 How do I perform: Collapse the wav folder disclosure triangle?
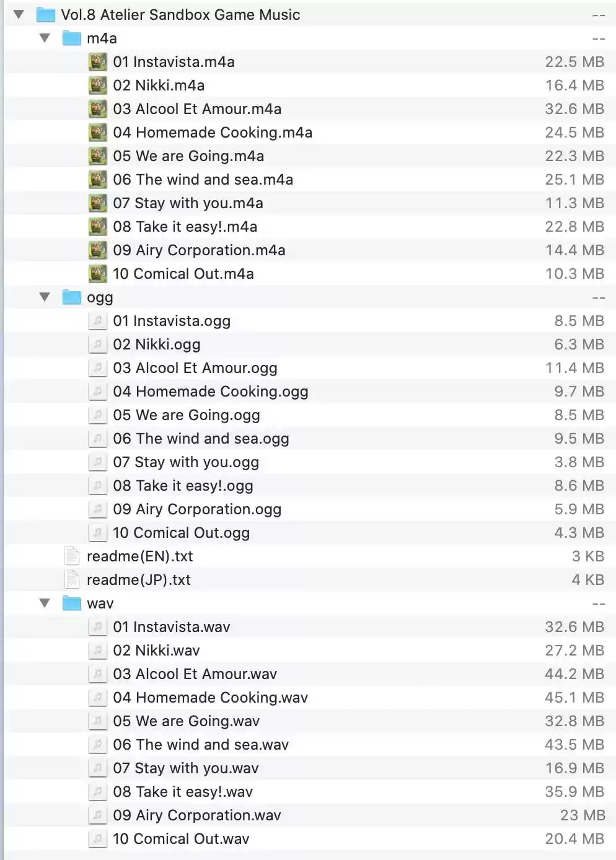45,603
